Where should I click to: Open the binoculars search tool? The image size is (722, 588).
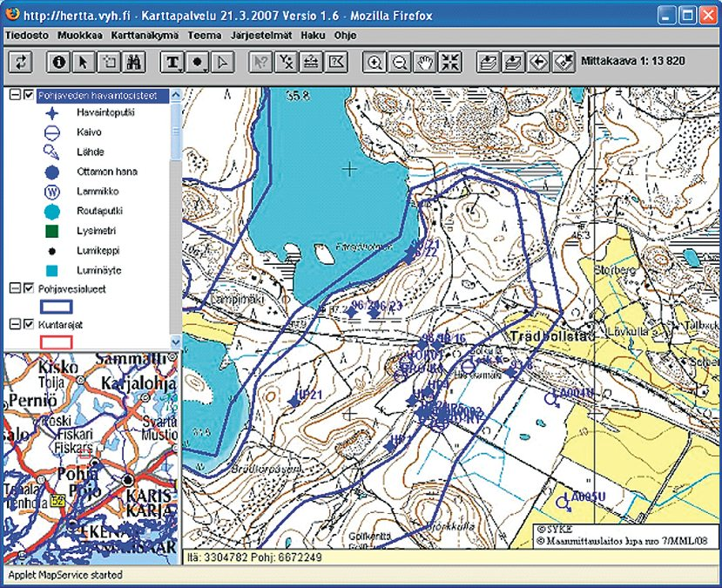pyautogui.click(x=133, y=62)
